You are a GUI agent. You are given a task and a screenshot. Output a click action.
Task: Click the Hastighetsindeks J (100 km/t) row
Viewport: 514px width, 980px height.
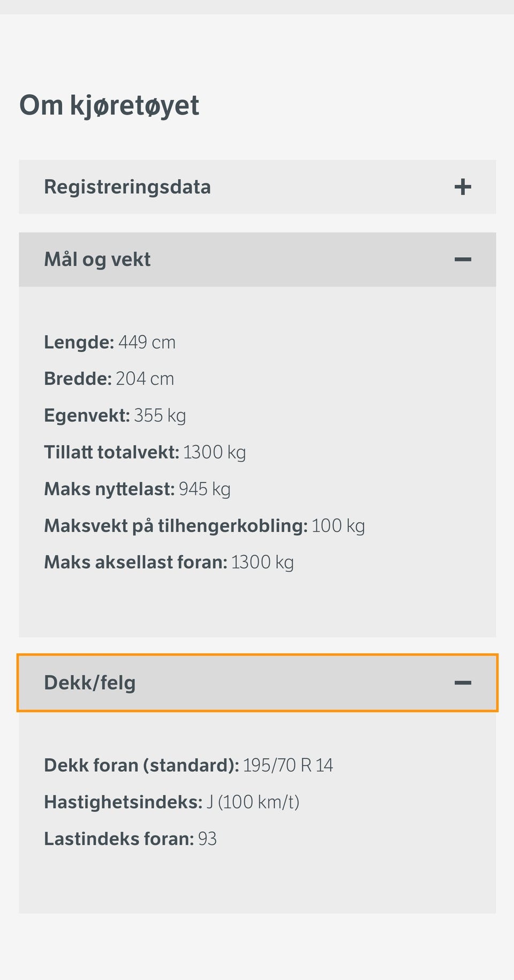click(171, 802)
